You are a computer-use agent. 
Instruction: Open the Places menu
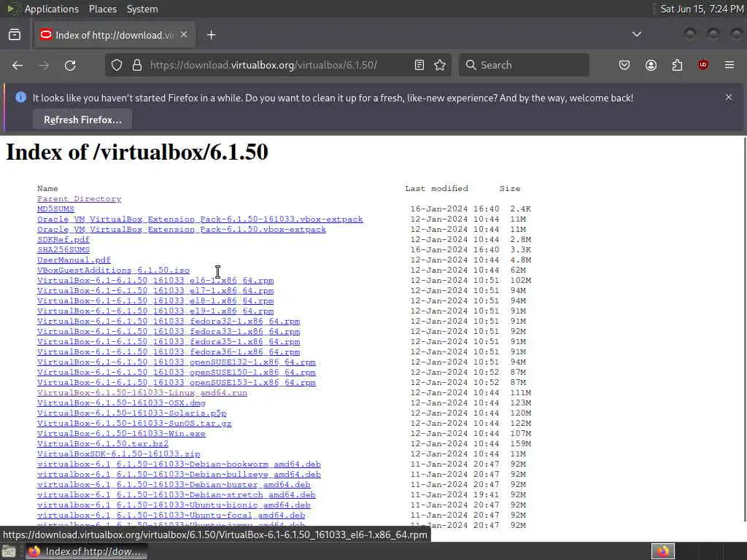tap(102, 9)
